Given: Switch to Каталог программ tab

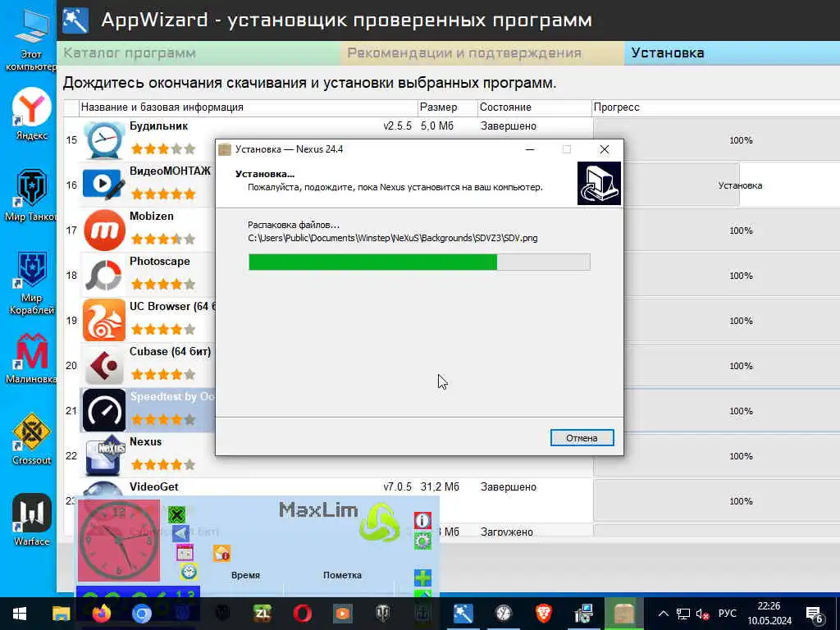Looking at the screenshot, I should 199,53.
